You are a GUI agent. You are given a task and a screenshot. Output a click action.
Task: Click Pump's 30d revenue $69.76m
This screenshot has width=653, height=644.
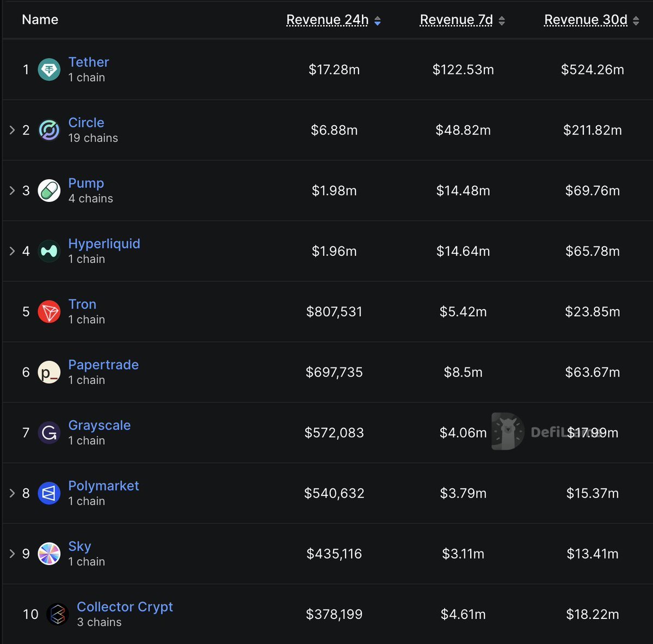(593, 191)
